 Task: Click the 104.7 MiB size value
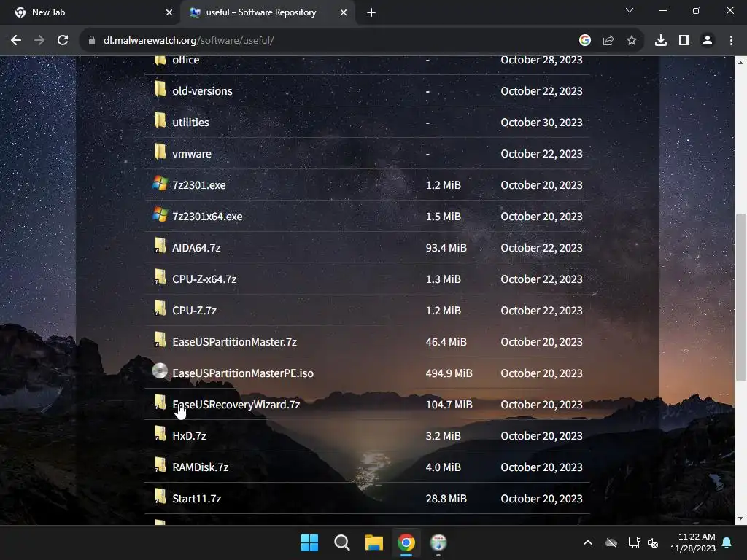[449, 405]
